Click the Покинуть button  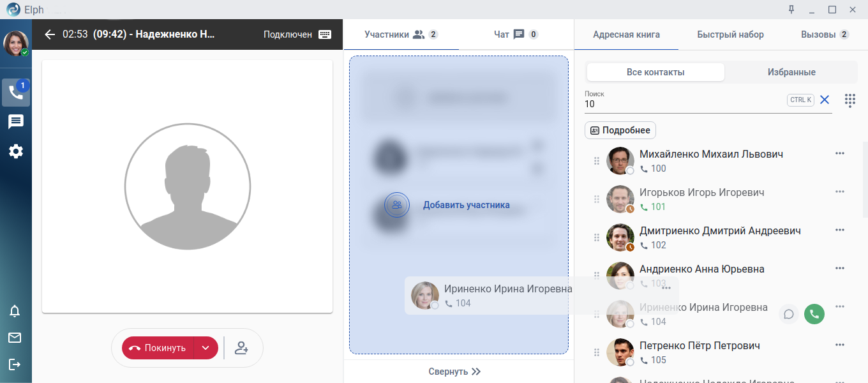click(x=158, y=348)
